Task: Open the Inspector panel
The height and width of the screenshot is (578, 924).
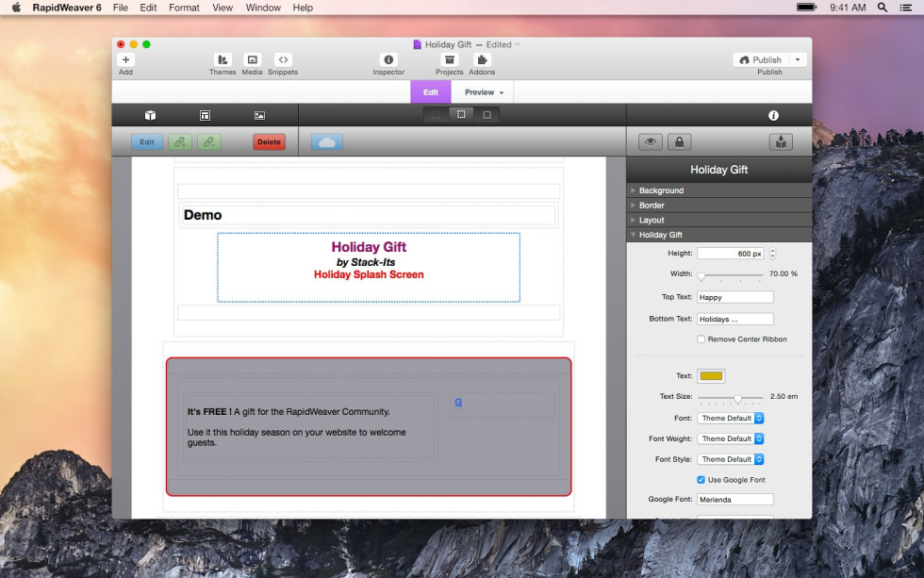Action: 388,59
